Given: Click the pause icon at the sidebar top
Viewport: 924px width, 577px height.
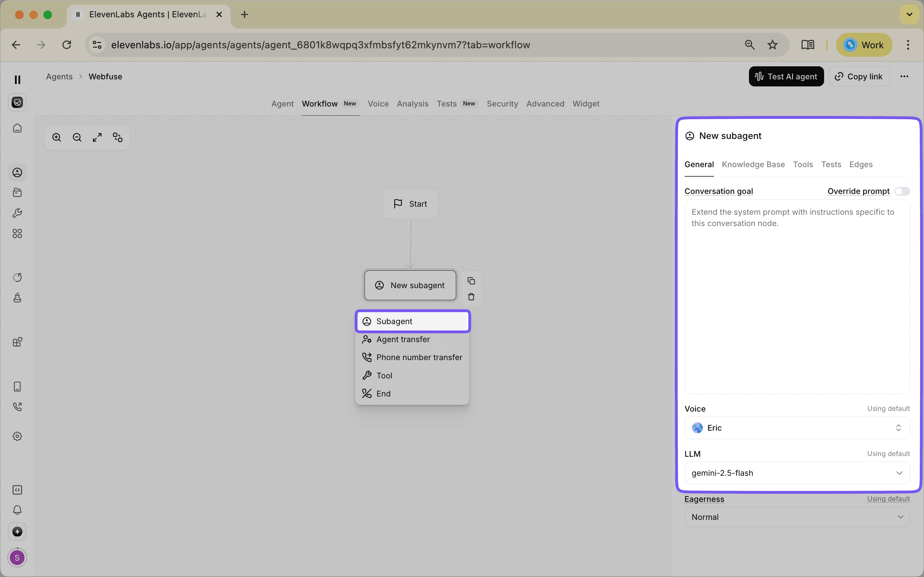Looking at the screenshot, I should pyautogui.click(x=17, y=79).
